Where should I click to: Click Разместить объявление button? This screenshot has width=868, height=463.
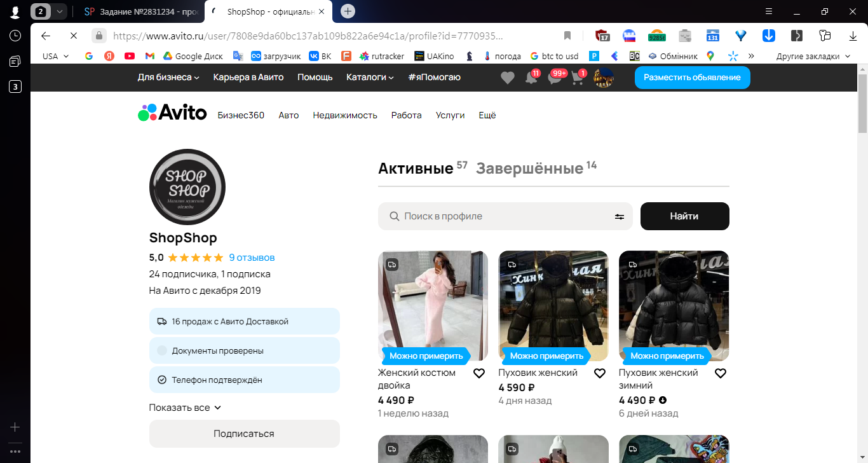pos(692,77)
